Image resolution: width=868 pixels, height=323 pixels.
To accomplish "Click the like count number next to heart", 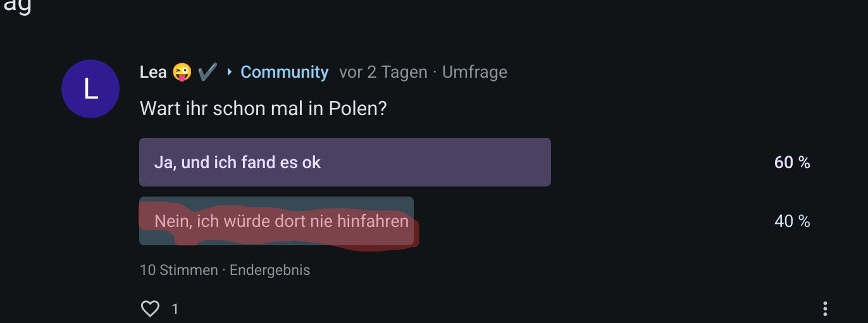I will (x=175, y=309).
